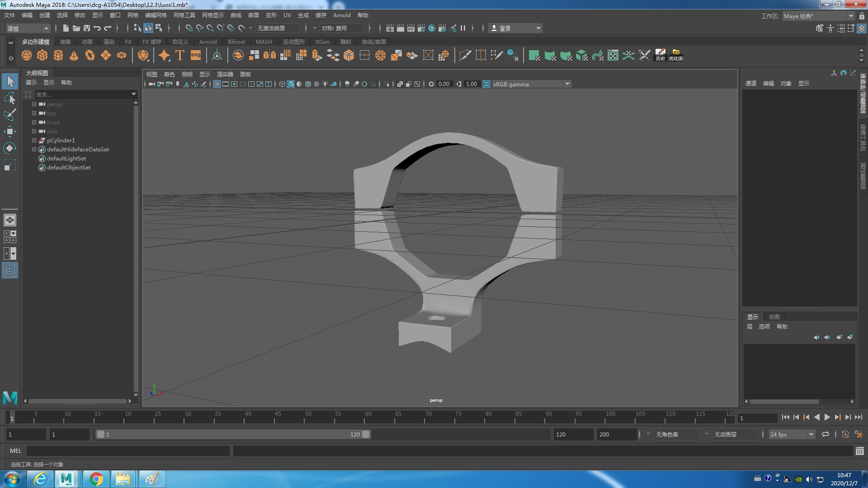Open the UV menu in menu bar
The width and height of the screenshot is (868, 488).
287,15
